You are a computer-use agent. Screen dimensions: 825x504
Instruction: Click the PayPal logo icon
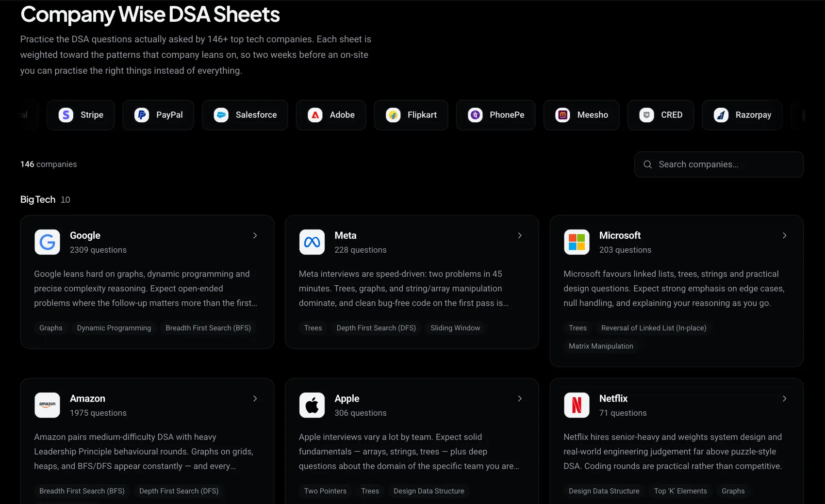(x=142, y=115)
